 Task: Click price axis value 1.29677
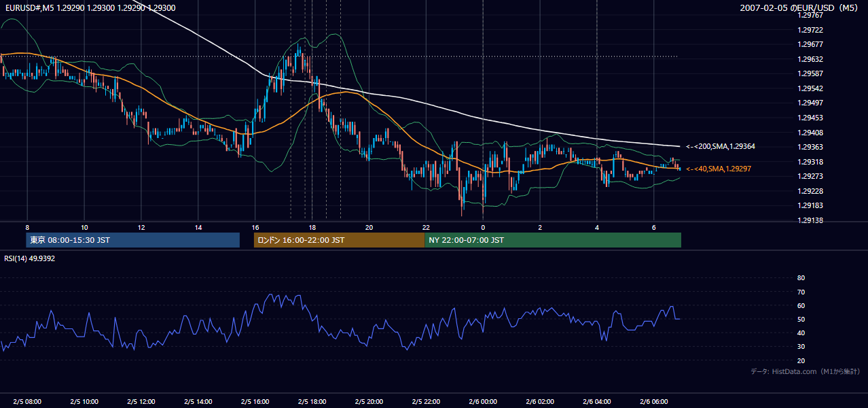[x=810, y=44]
